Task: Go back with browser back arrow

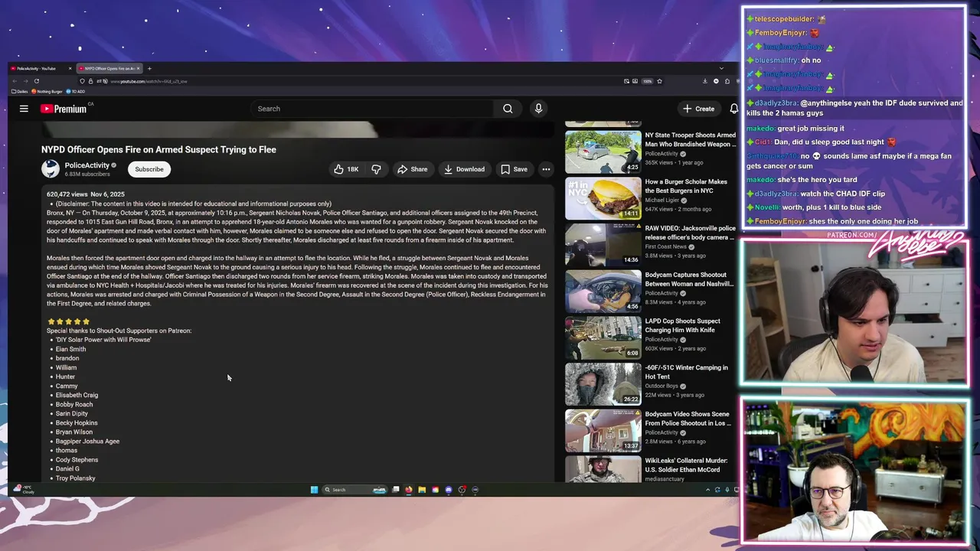Action: pos(15,81)
